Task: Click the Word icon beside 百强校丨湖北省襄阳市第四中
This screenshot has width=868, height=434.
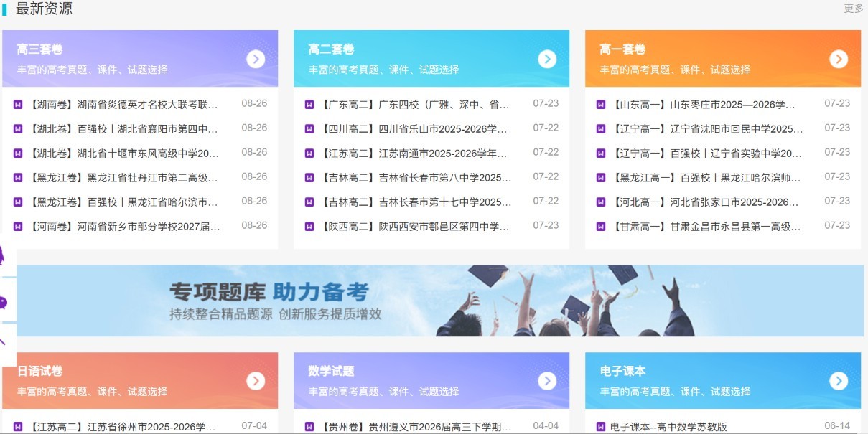Action: pyautogui.click(x=18, y=129)
